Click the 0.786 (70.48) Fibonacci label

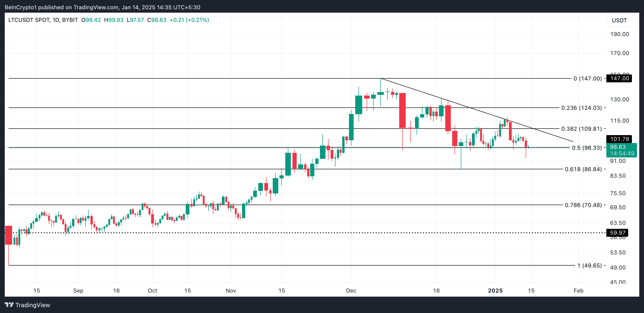pos(583,205)
